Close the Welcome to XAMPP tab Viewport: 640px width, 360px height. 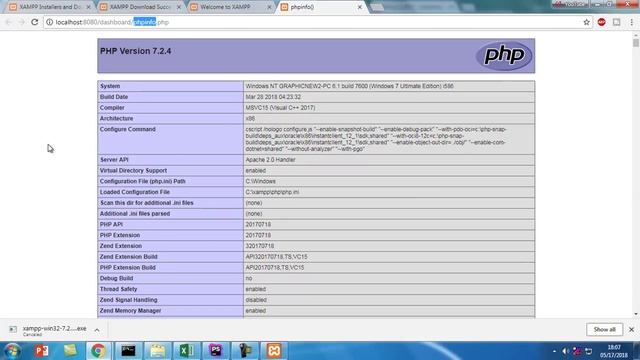click(269, 7)
